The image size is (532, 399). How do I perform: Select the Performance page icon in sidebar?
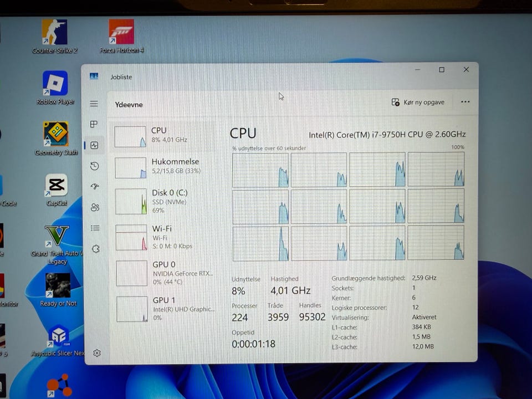coord(94,145)
